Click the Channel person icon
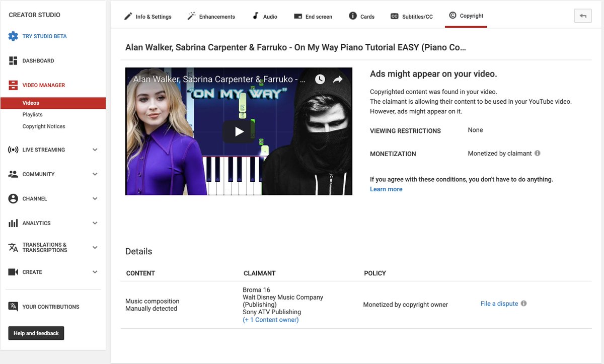604x364 pixels. (x=13, y=199)
